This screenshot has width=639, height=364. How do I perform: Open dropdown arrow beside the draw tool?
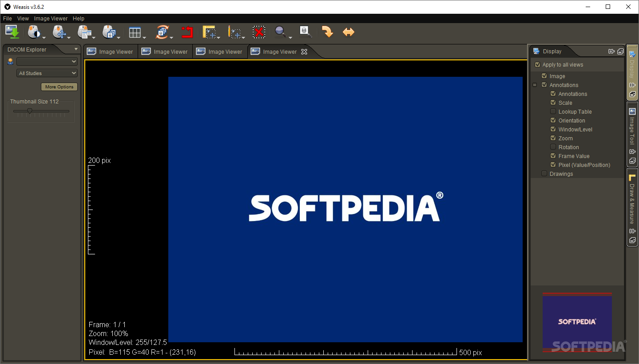pyautogui.click(x=244, y=37)
